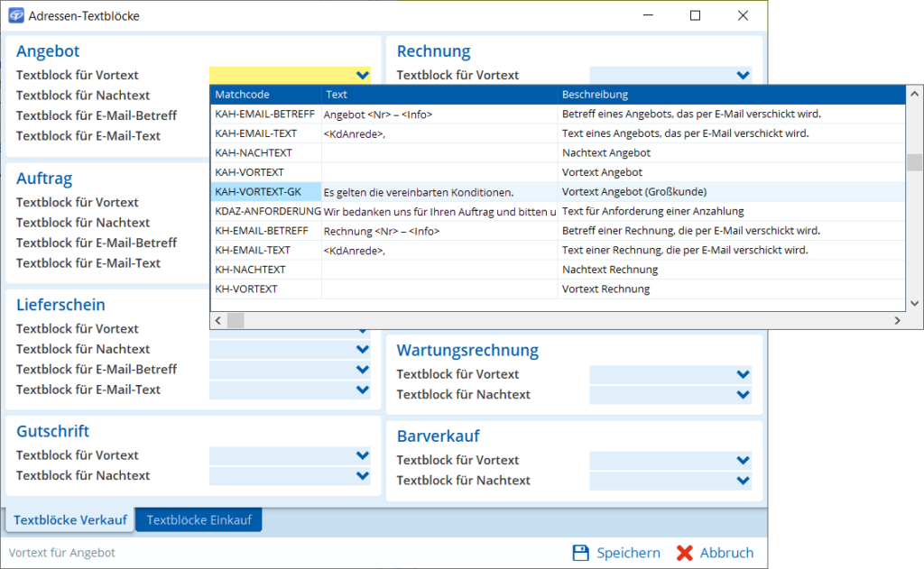Click the Beschreibung column header
924x569 pixels.
731,95
